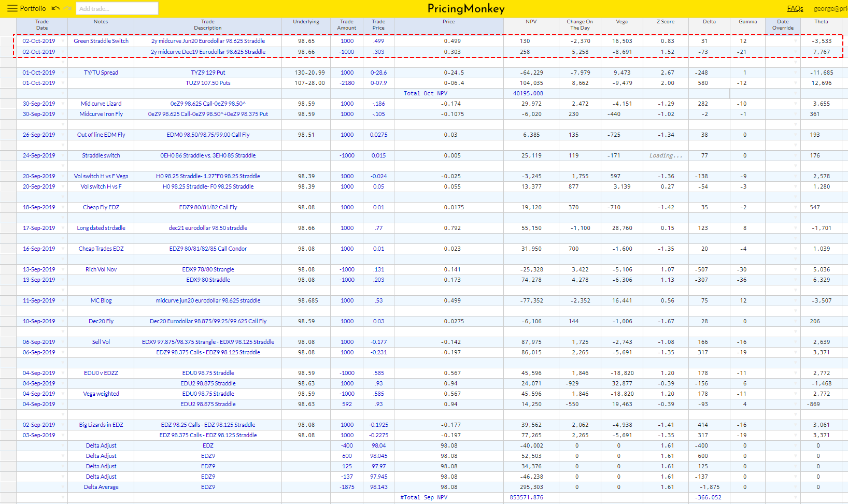Open trade date dropdown for 26-Sep-2019 row
The image size is (848, 504).
63,135
